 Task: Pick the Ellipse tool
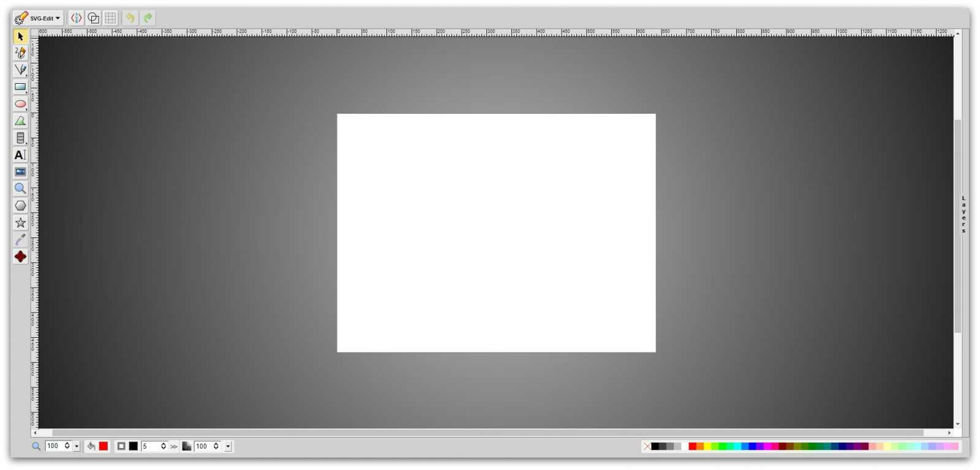(x=20, y=104)
